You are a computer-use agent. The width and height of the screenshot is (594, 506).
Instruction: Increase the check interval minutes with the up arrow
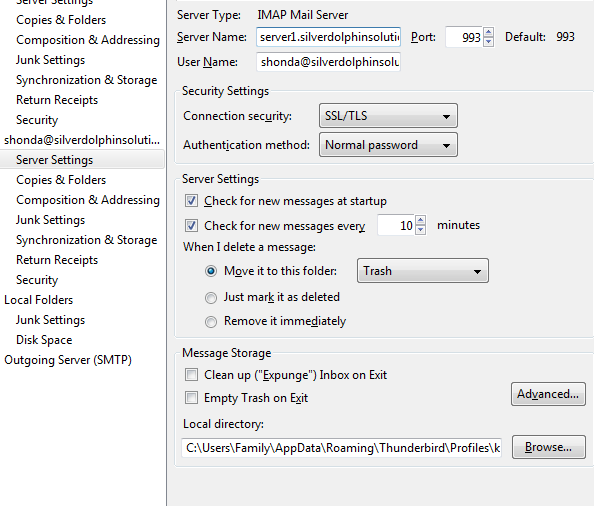420,220
